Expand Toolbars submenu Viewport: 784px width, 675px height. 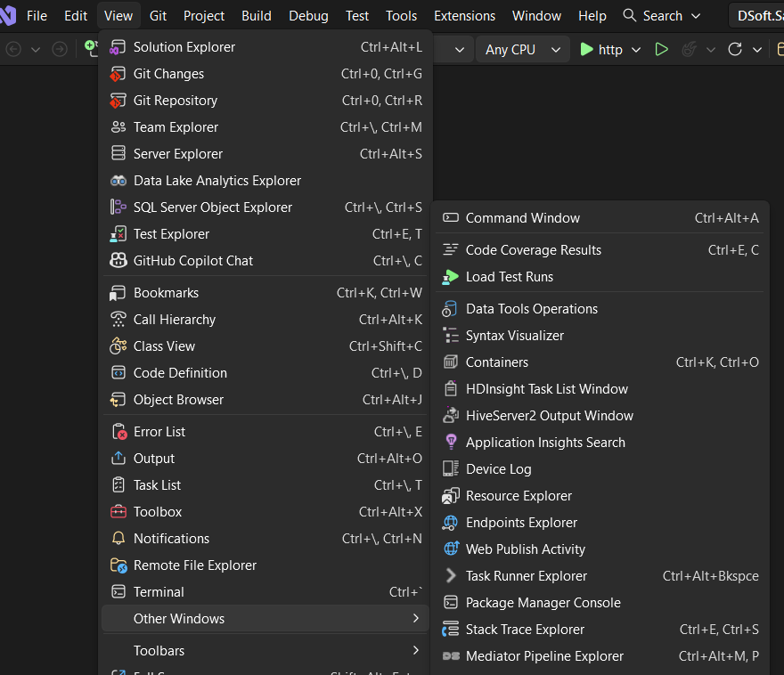pyautogui.click(x=265, y=651)
